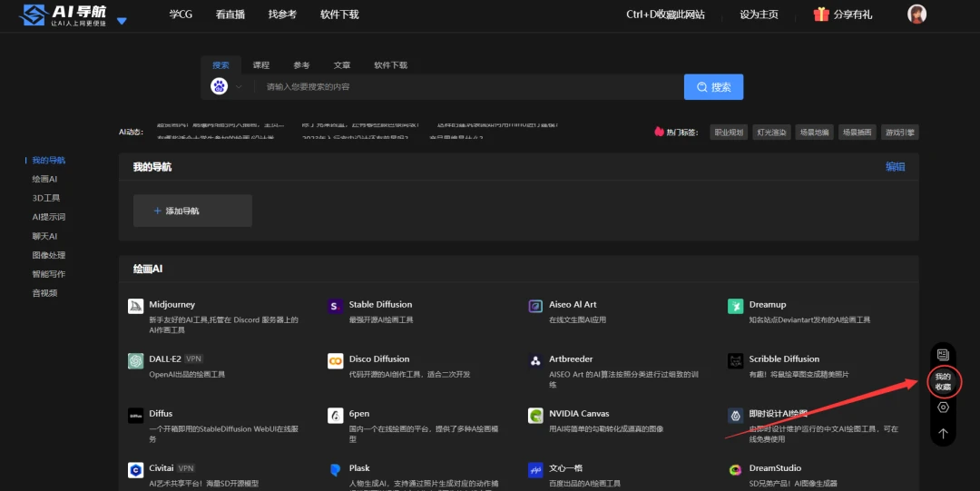Image resolution: width=980 pixels, height=491 pixels.
Task: Open the 看直播 menu item
Action: point(230,15)
